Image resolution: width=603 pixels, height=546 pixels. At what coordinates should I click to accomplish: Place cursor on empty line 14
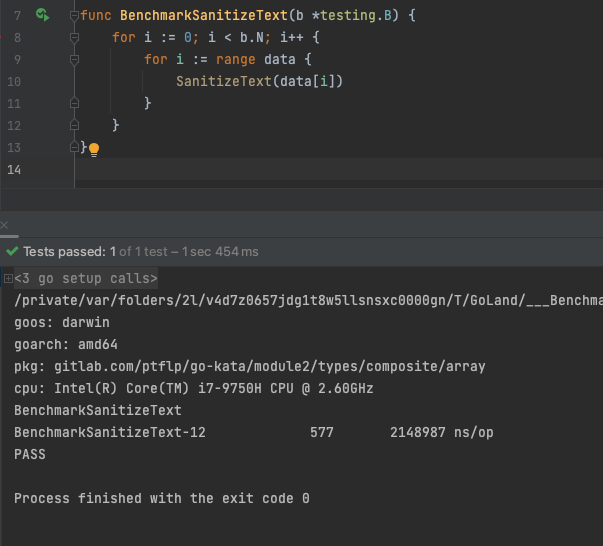300,170
